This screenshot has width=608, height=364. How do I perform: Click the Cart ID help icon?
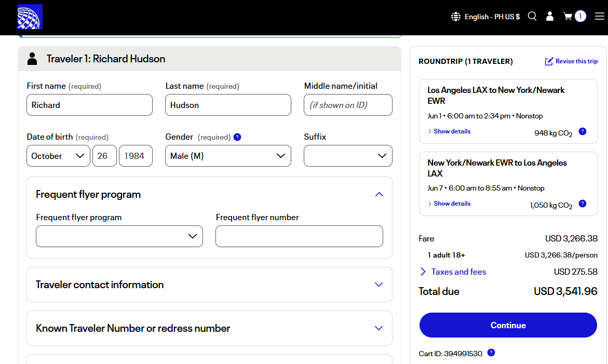point(491,353)
